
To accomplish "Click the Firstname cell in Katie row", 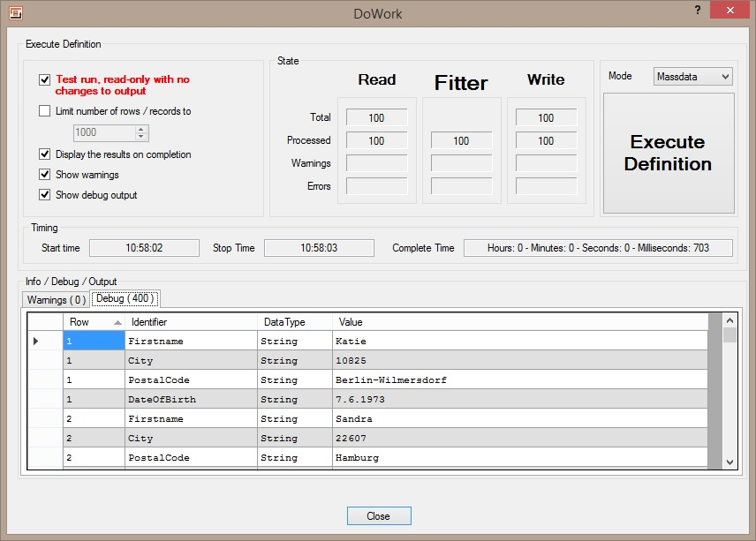I will pyautogui.click(x=191, y=341).
